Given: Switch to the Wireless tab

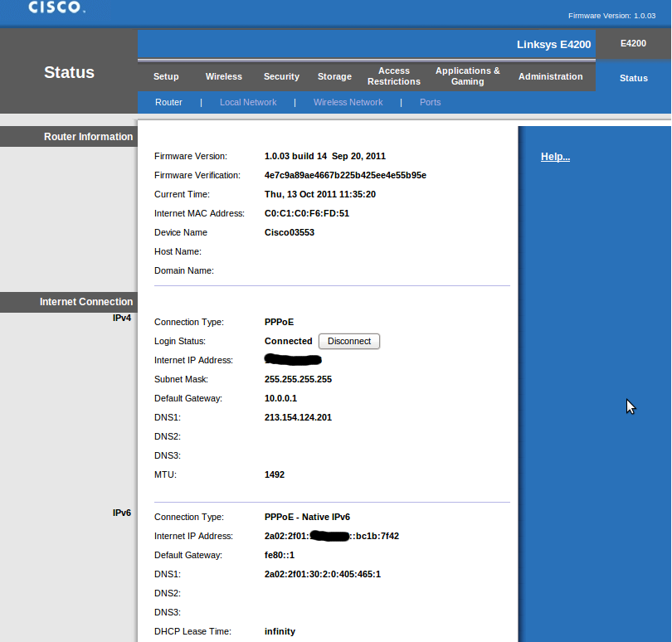Looking at the screenshot, I should pos(224,76).
